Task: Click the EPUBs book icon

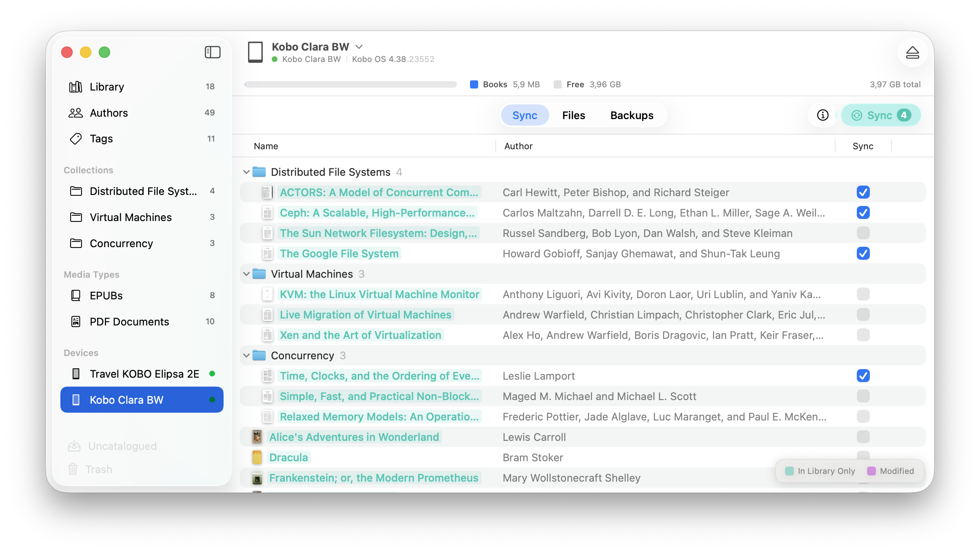Action: 75,295
